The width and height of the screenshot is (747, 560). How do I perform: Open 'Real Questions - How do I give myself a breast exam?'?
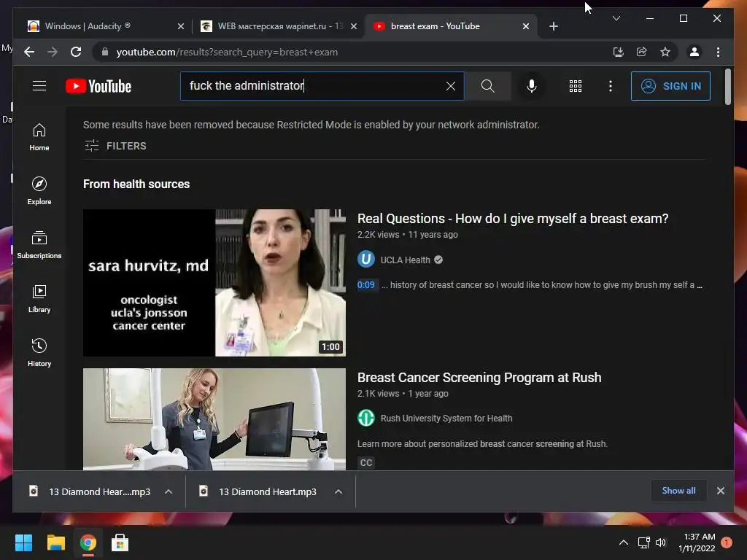coord(513,219)
